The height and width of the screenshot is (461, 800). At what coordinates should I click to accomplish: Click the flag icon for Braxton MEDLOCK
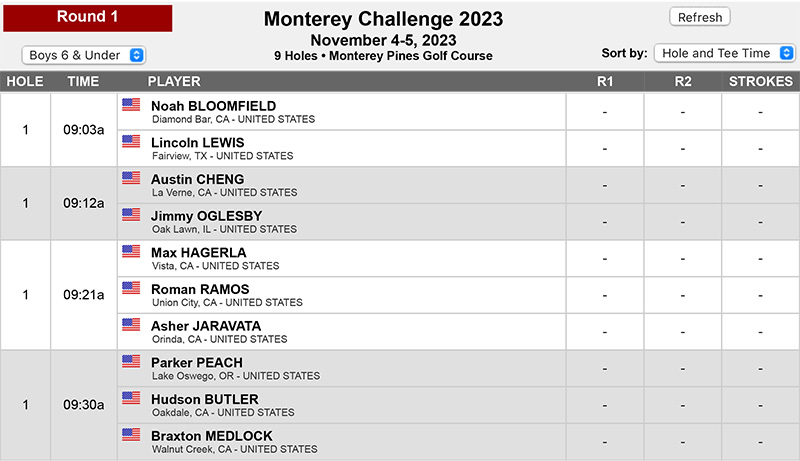click(131, 435)
